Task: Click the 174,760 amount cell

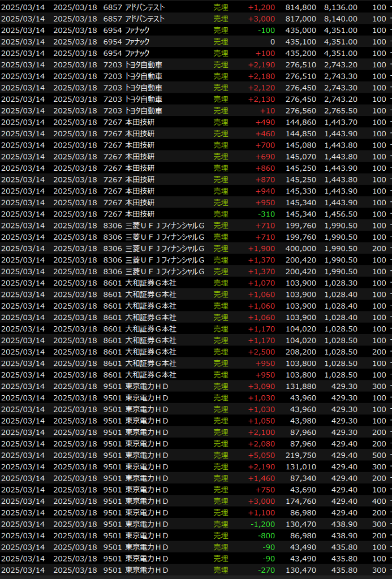Action: point(301,501)
